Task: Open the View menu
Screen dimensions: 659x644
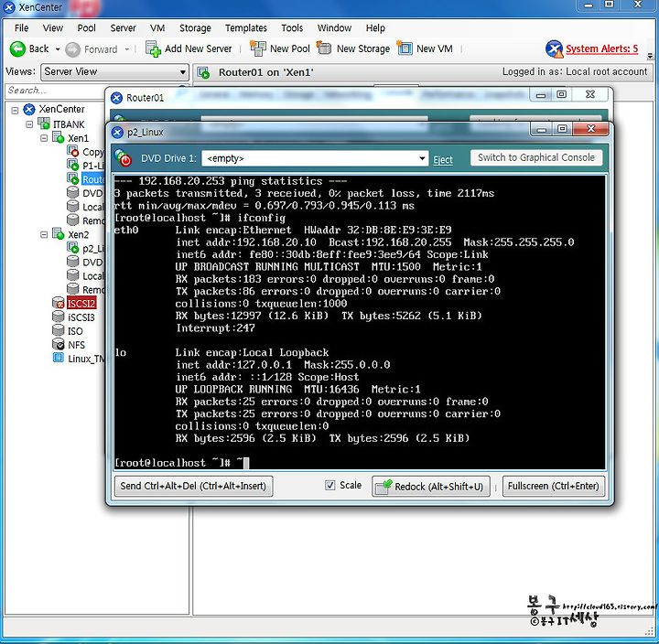Action: point(53,28)
